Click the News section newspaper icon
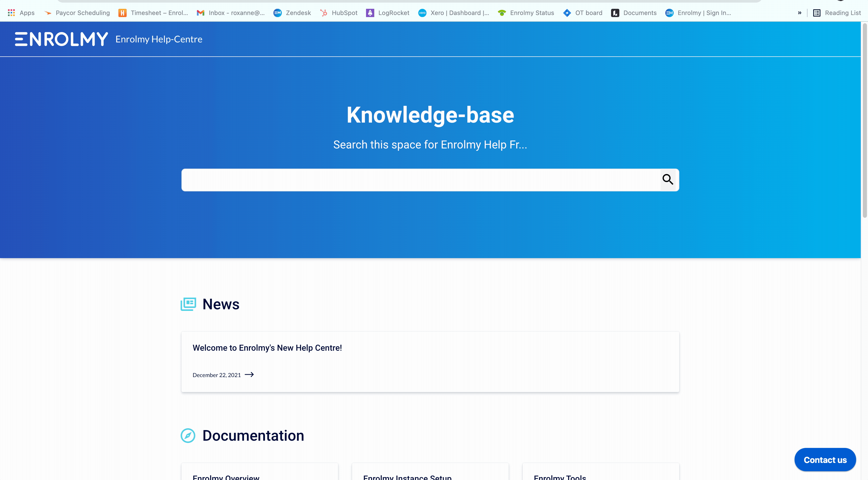 point(188,304)
